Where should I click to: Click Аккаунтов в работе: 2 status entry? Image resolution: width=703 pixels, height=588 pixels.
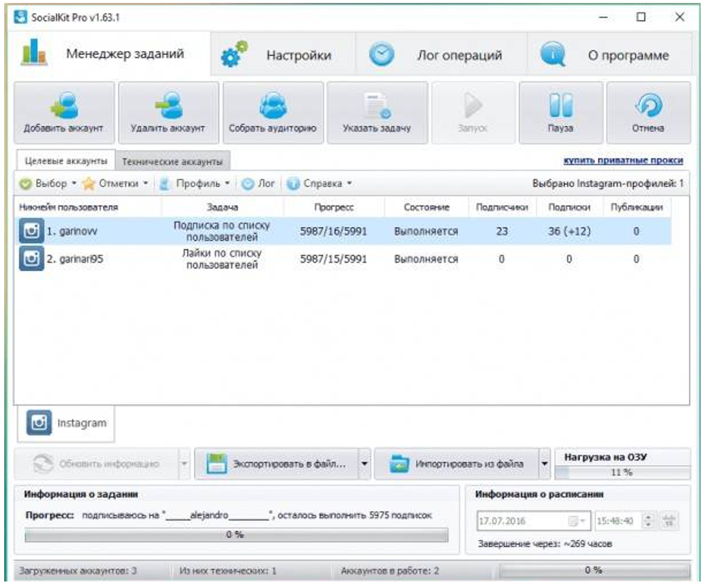(x=390, y=570)
